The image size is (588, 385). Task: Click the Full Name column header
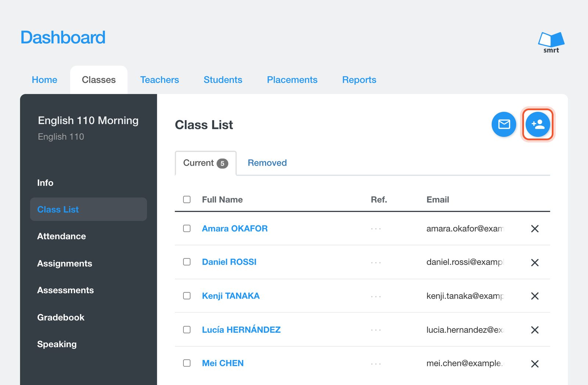click(222, 199)
